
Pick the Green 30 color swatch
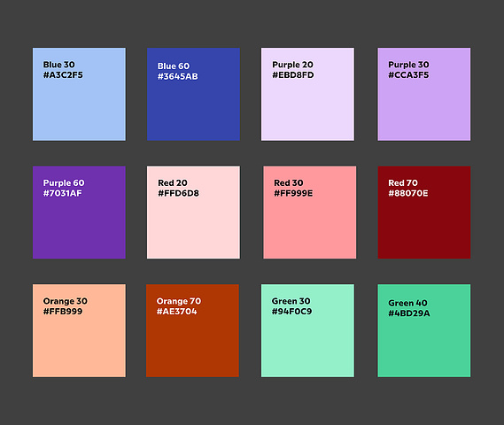coord(307,330)
